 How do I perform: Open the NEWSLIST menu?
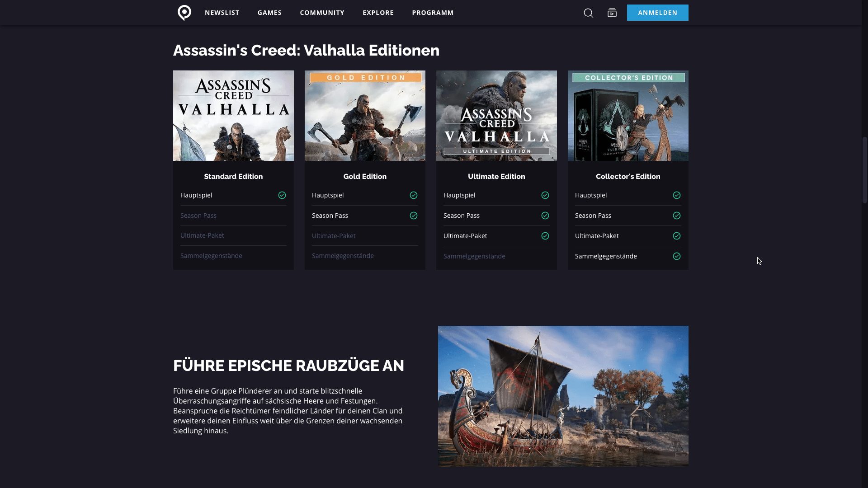tap(222, 13)
